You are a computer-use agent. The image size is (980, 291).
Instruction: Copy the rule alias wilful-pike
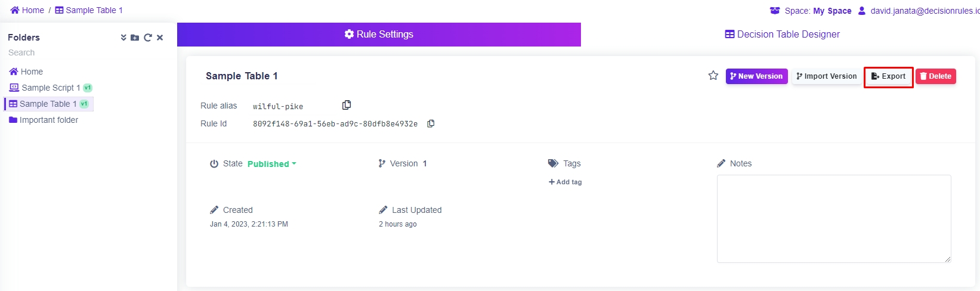[347, 105]
